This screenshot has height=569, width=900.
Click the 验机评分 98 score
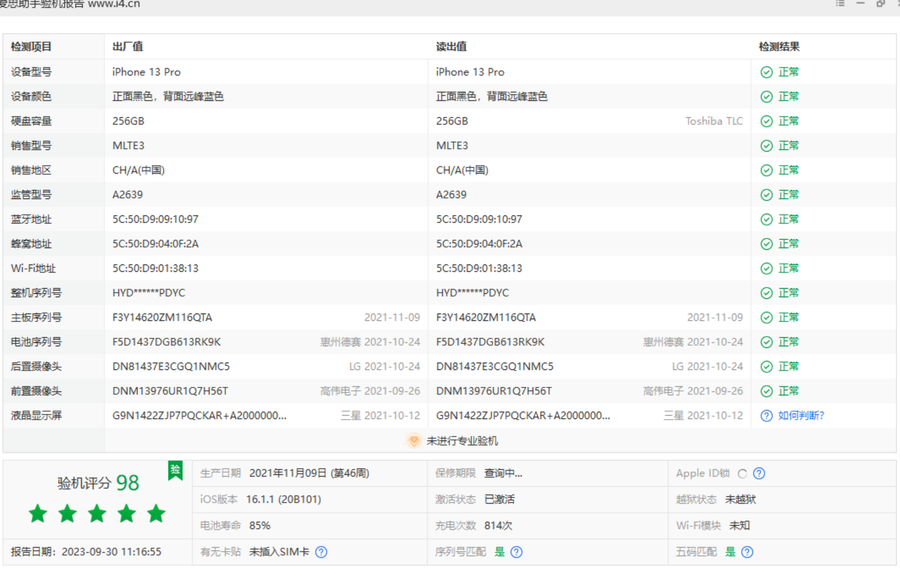click(x=98, y=483)
